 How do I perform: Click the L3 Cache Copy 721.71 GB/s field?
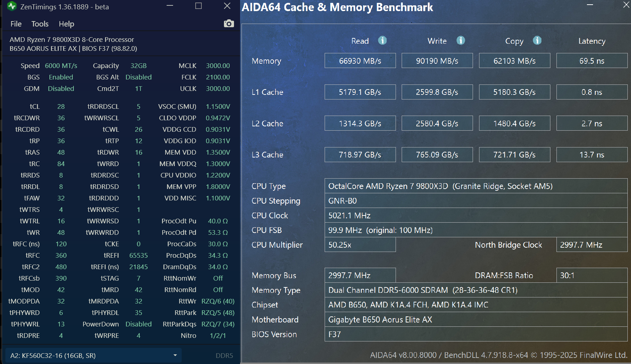(x=515, y=155)
